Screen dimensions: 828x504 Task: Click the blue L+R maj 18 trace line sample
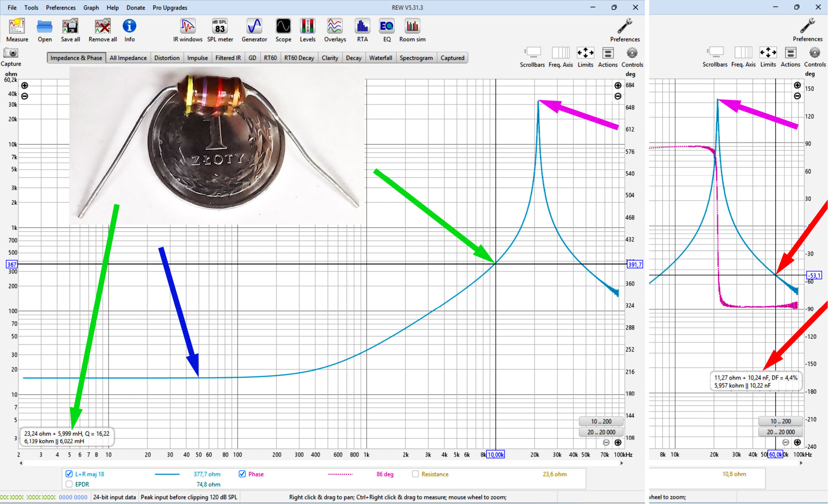(167, 474)
